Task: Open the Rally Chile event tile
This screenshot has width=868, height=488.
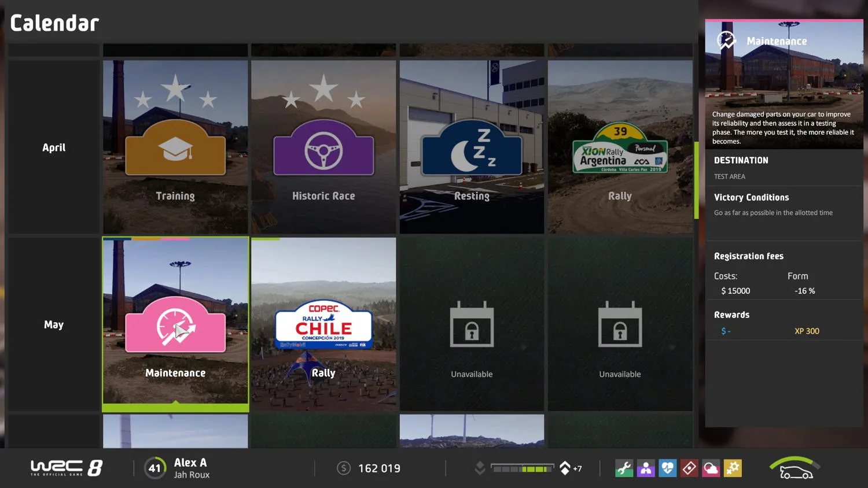Action: click(323, 324)
